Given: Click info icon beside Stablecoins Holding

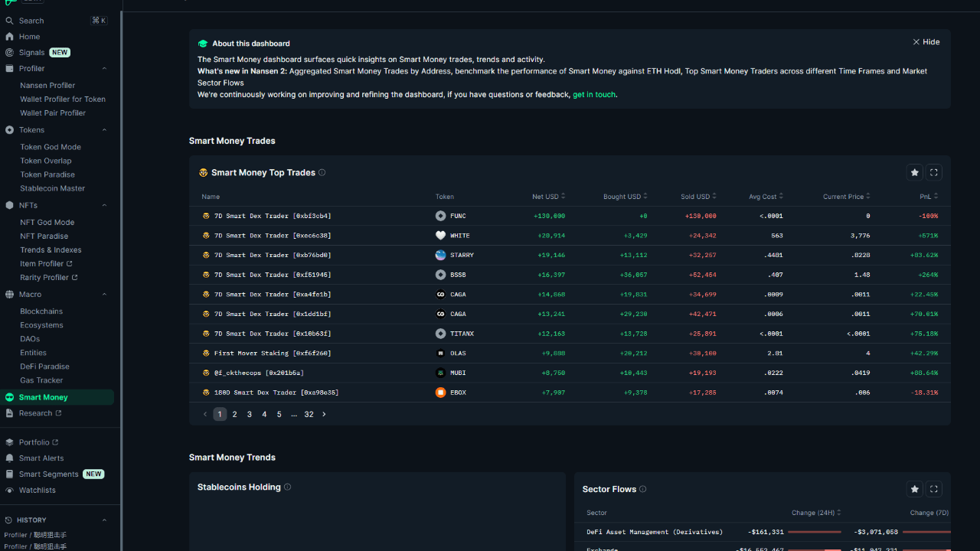Looking at the screenshot, I should (x=287, y=487).
